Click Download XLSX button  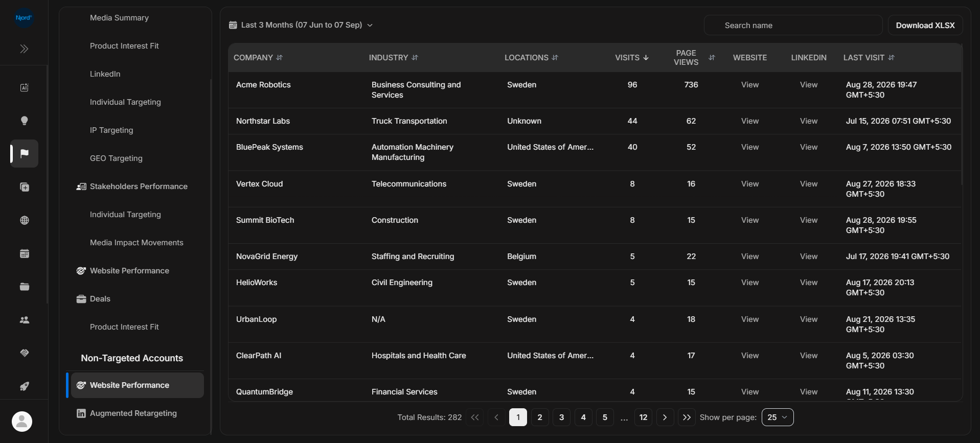pos(925,25)
